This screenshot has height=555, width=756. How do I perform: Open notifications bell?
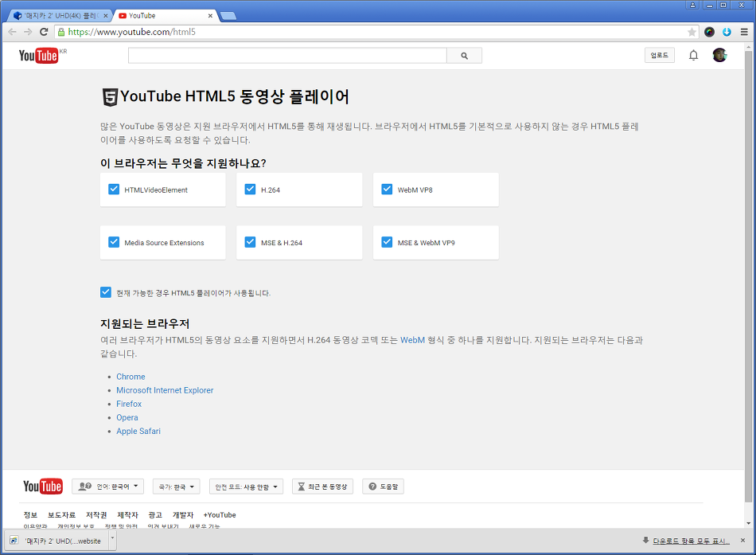693,55
